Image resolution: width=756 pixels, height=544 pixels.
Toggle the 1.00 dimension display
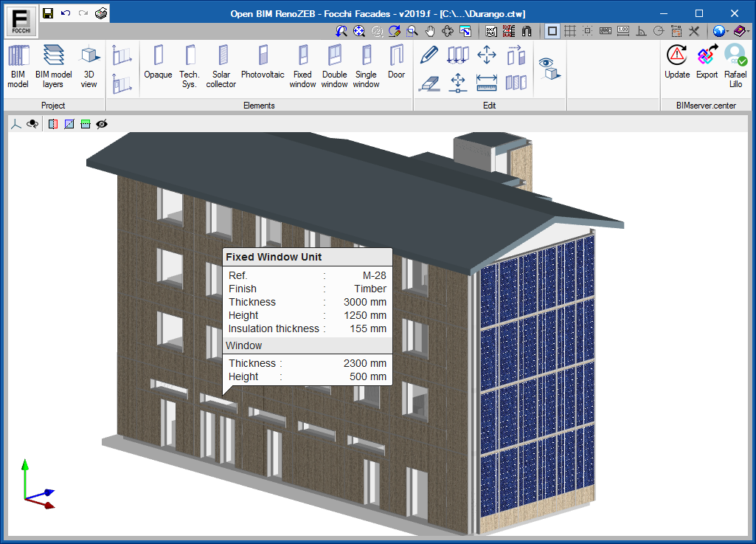(x=623, y=32)
